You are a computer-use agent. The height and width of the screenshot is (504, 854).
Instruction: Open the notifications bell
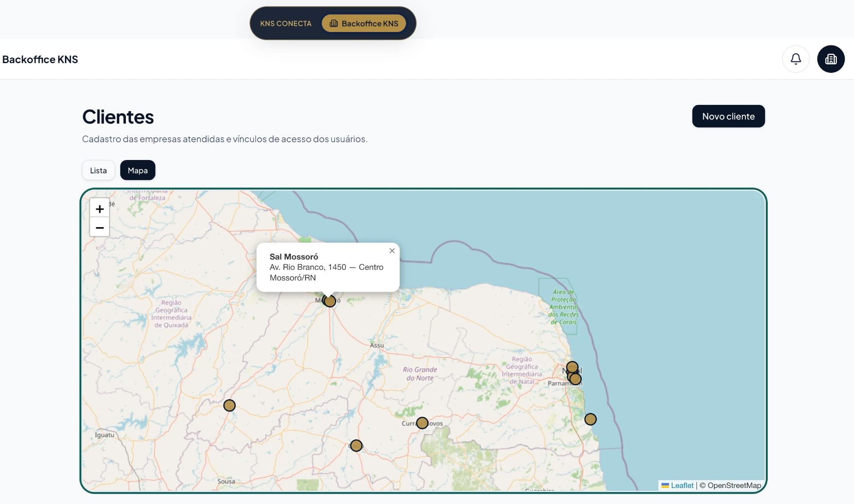pyautogui.click(x=796, y=59)
